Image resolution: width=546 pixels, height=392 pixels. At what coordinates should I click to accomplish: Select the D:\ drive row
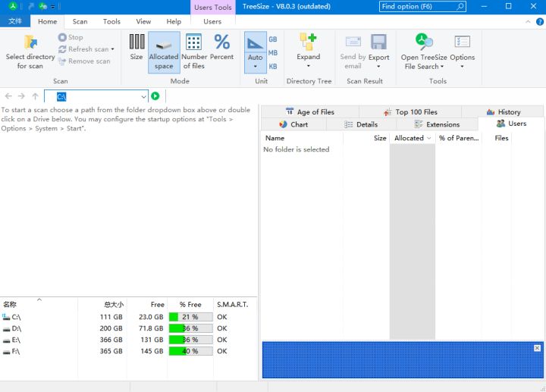[x=128, y=328]
